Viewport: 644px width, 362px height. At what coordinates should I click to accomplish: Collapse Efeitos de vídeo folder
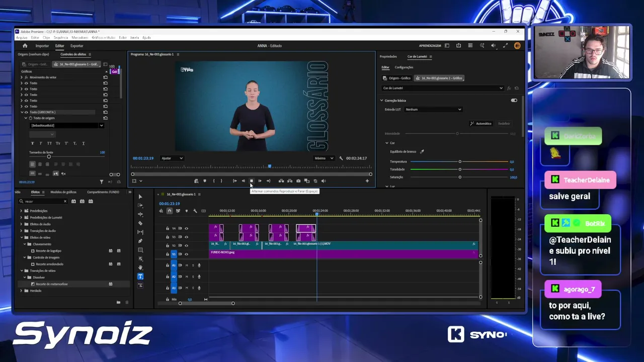point(21,237)
